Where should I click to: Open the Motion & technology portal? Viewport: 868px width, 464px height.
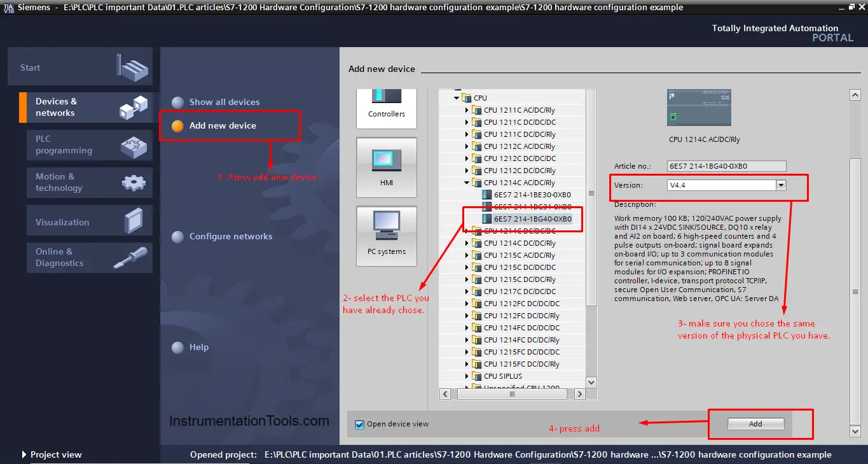point(90,183)
